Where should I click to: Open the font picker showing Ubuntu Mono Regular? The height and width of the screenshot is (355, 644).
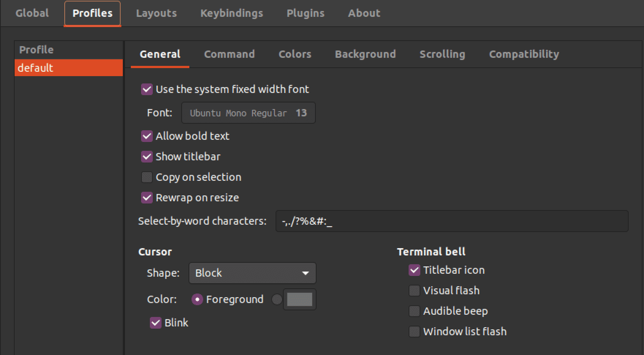(x=248, y=113)
